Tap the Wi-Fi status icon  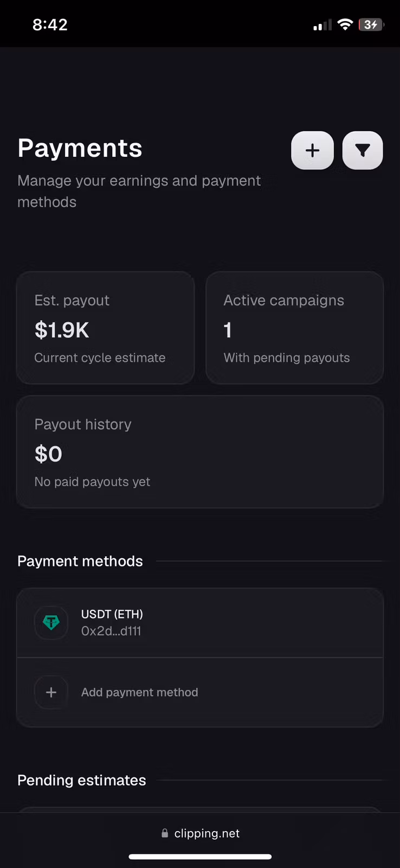point(345,24)
